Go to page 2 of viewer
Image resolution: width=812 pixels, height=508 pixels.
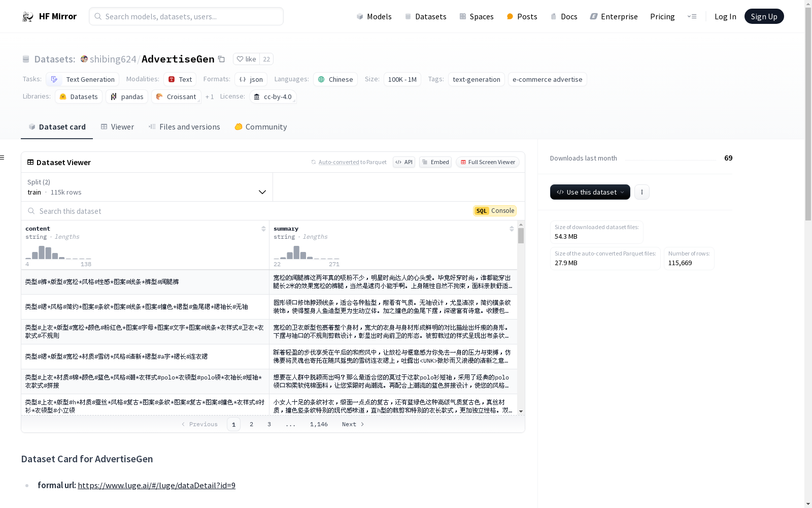click(251, 424)
